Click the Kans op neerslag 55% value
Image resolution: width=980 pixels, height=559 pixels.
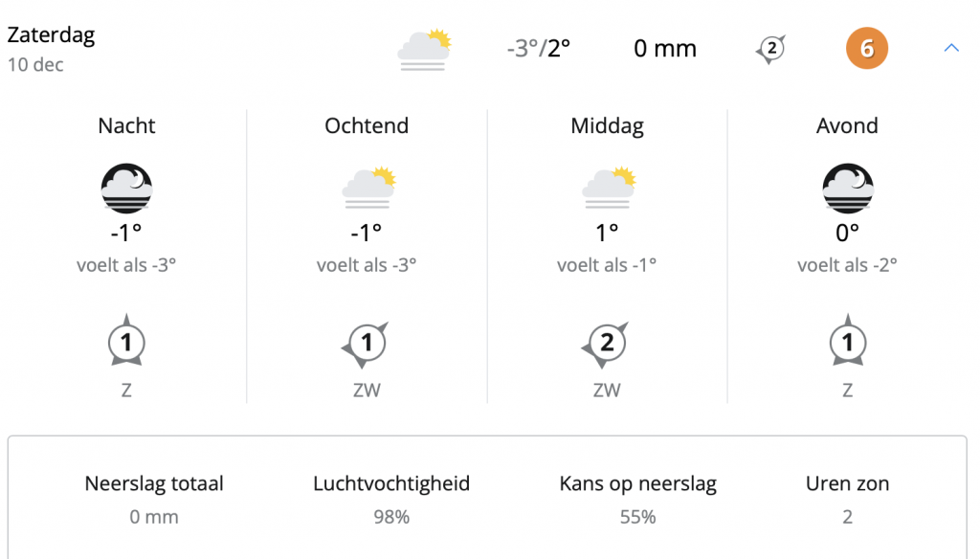pyautogui.click(x=637, y=517)
